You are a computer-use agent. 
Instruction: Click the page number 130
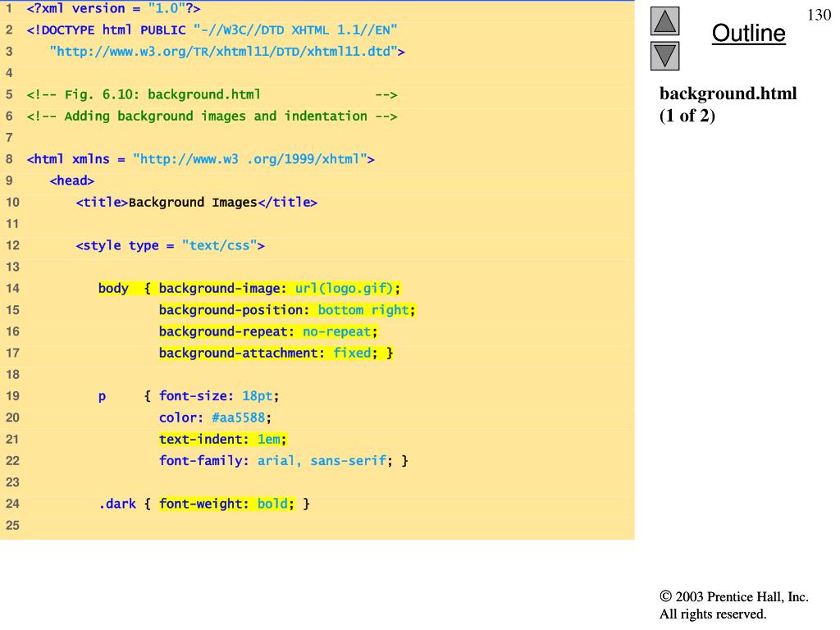[x=819, y=15]
